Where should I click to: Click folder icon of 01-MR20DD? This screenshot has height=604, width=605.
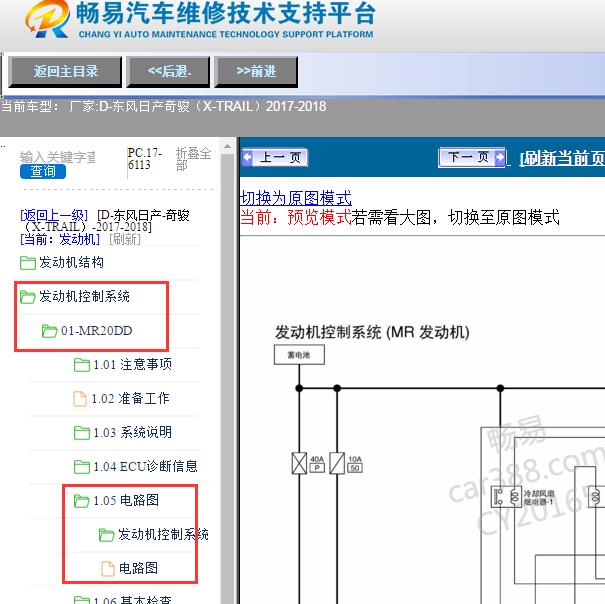pyautogui.click(x=49, y=331)
